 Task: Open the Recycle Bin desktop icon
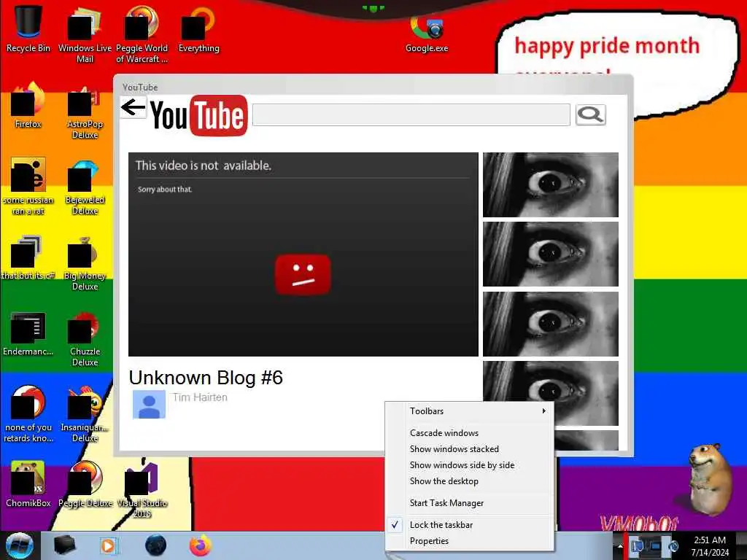(28, 28)
